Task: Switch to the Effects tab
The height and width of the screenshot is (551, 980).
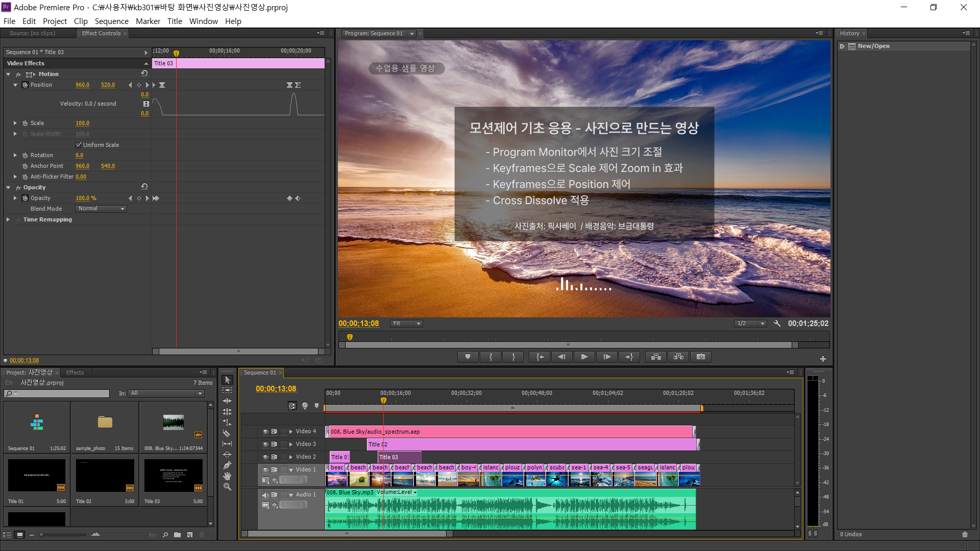Action: coord(75,372)
